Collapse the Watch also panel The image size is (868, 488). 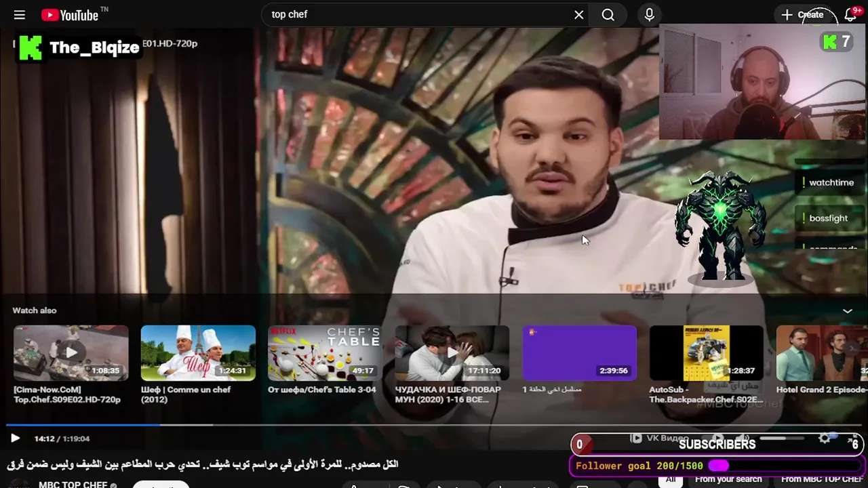pos(847,310)
